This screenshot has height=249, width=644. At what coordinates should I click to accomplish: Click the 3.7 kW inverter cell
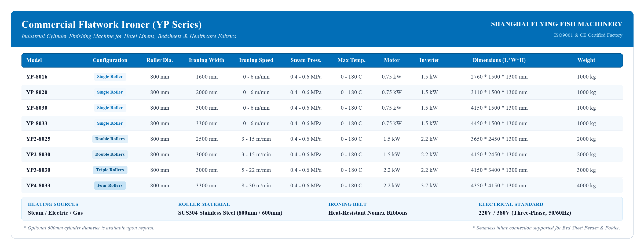click(429, 185)
